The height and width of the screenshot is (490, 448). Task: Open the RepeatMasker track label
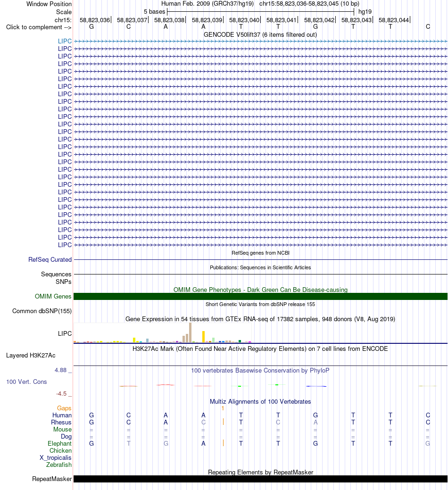pyautogui.click(x=52, y=479)
